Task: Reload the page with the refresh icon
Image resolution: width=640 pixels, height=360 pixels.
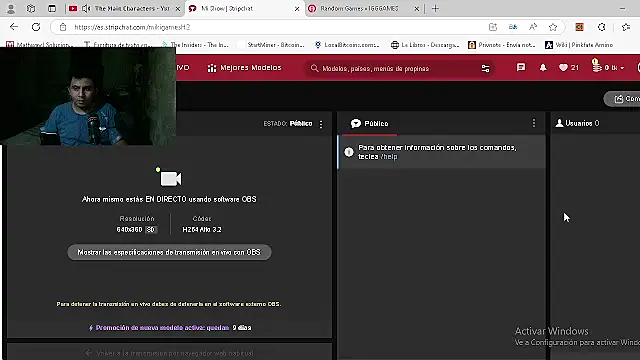Action: [x=36, y=27]
